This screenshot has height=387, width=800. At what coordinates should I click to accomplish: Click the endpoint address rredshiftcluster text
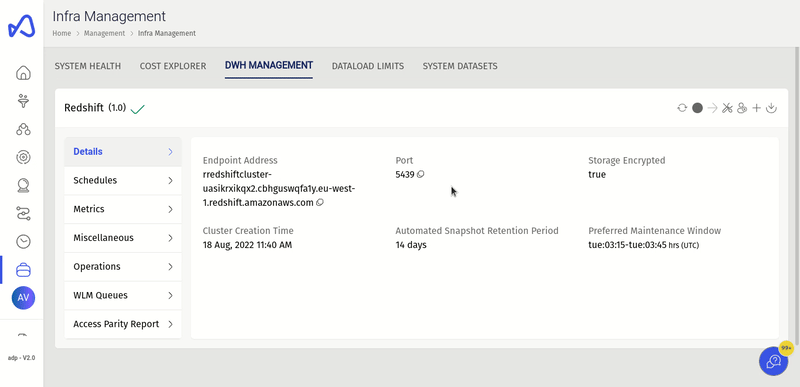pos(279,189)
